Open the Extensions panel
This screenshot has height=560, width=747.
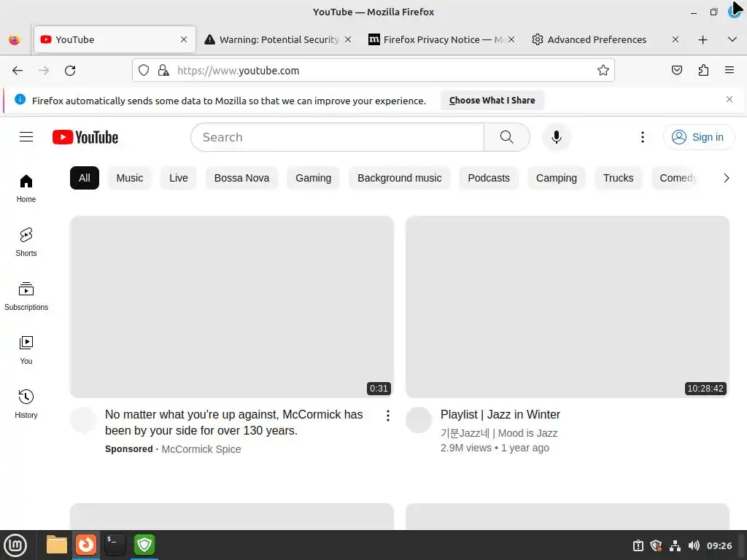703,71
